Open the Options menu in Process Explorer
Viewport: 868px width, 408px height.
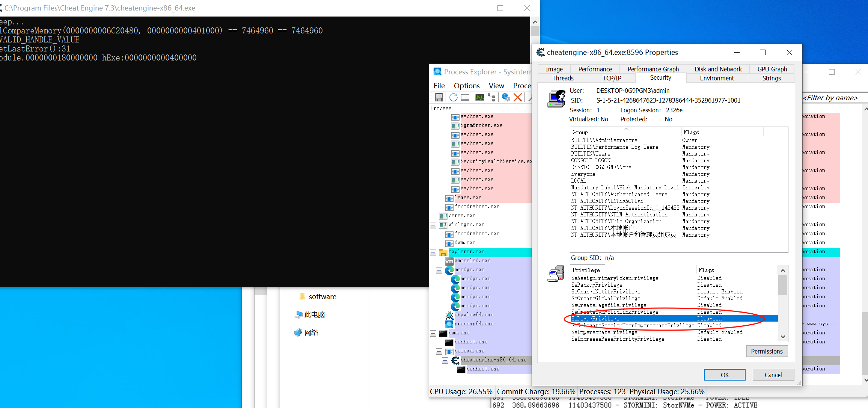point(466,86)
